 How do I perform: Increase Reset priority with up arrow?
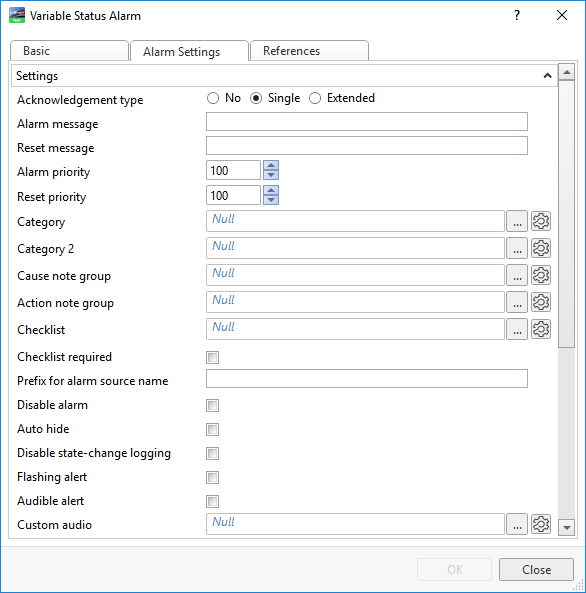(x=271, y=191)
